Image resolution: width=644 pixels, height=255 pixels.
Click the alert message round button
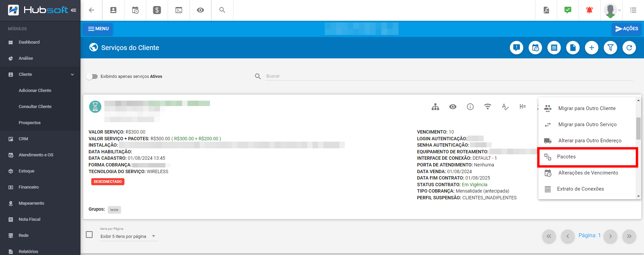pyautogui.click(x=517, y=48)
